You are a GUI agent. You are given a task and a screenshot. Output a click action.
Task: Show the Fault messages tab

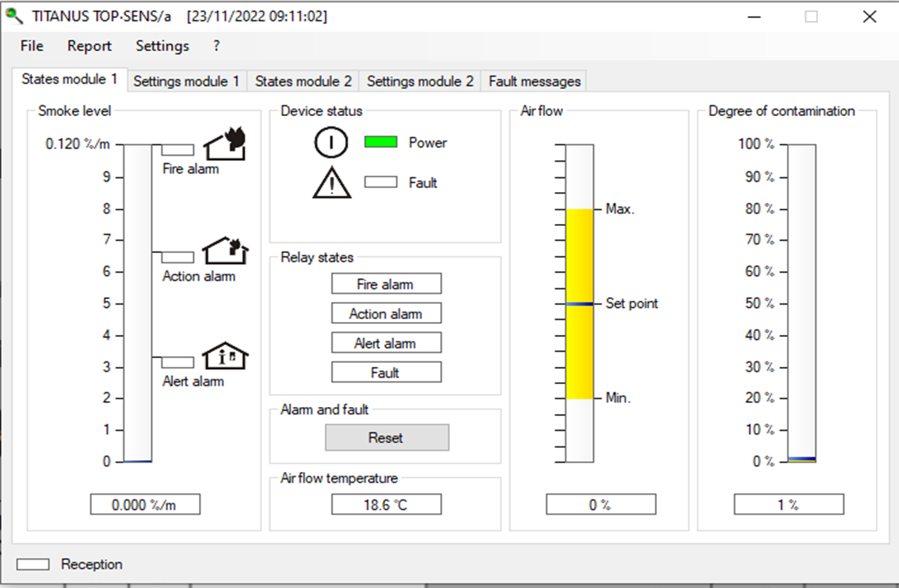coord(535,82)
